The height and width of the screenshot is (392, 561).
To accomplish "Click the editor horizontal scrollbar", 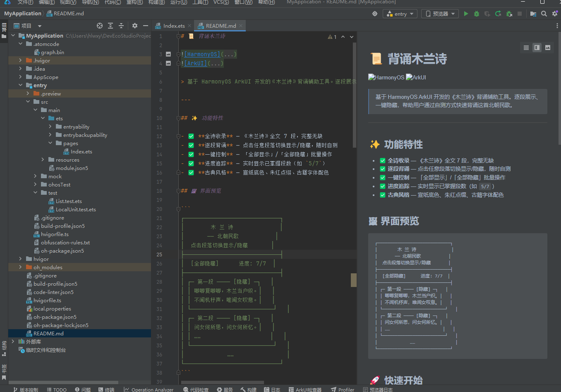I will pos(222,382).
